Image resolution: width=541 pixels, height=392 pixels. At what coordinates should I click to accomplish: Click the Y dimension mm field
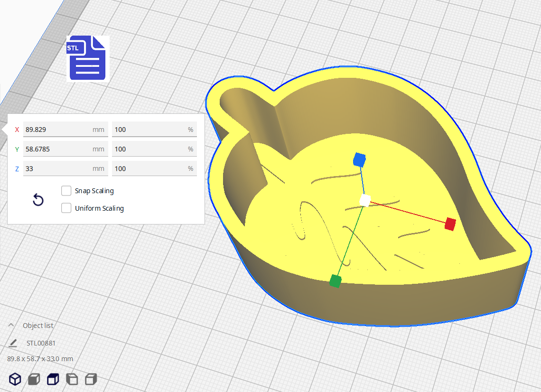pyautogui.click(x=57, y=149)
